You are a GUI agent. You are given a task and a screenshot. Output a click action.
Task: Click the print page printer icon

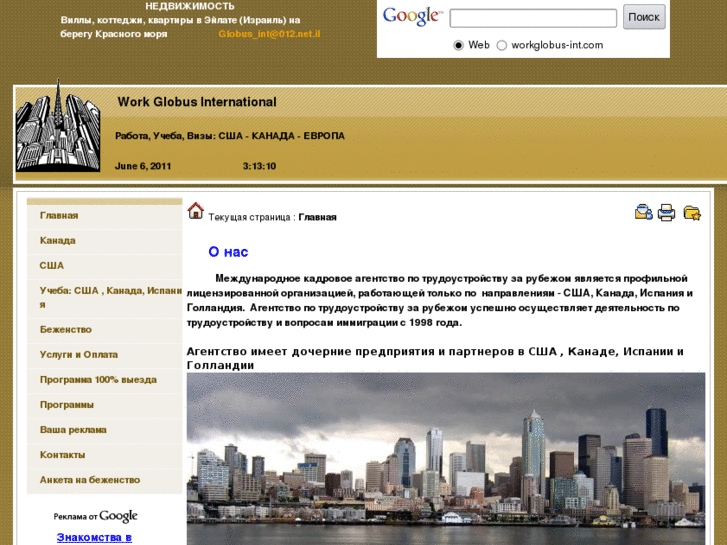click(x=667, y=212)
